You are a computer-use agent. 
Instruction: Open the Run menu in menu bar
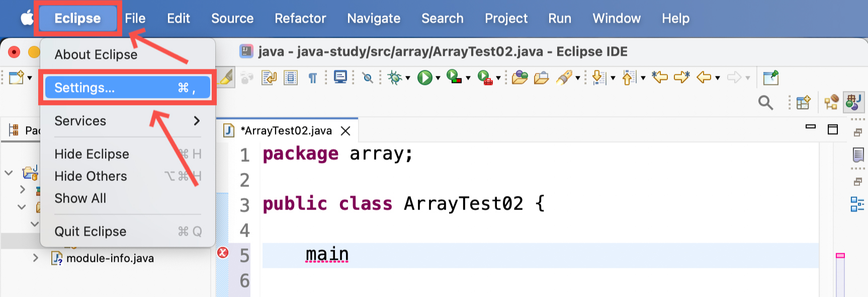pos(560,19)
